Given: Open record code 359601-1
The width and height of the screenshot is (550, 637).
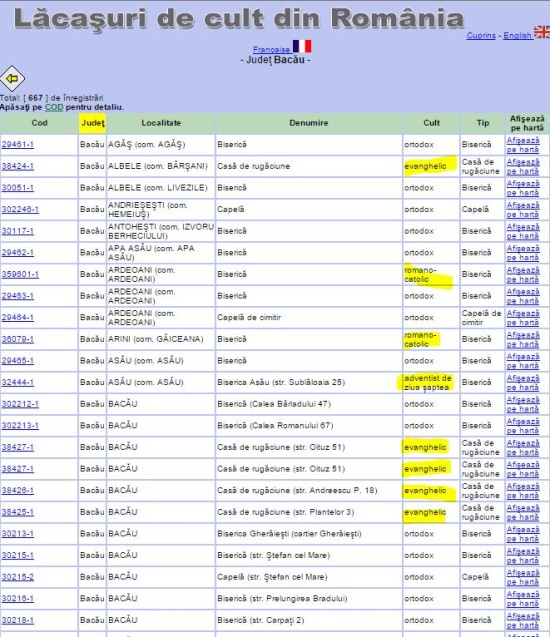Looking at the screenshot, I should (20, 274).
